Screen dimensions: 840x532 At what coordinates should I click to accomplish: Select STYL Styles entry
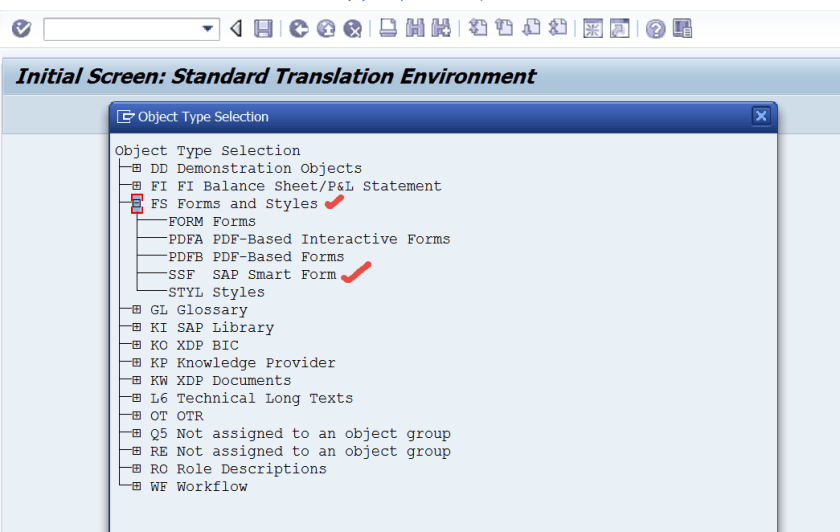tap(216, 292)
